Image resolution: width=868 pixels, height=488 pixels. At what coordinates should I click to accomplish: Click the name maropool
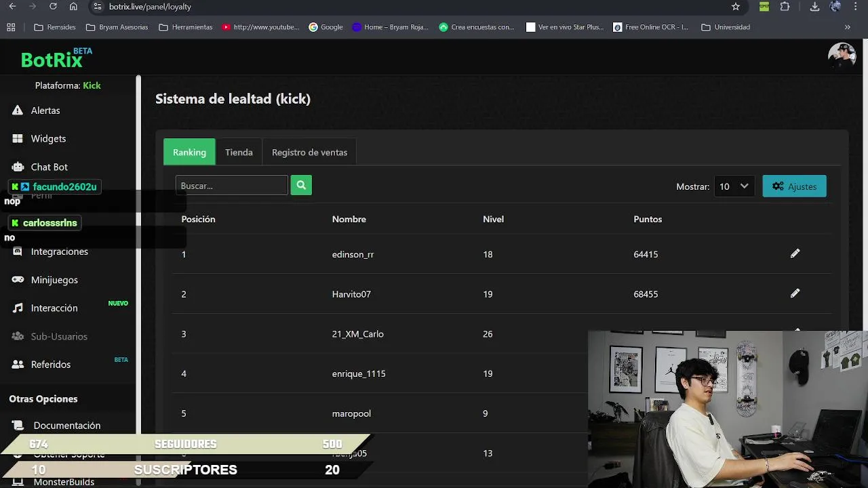point(351,413)
